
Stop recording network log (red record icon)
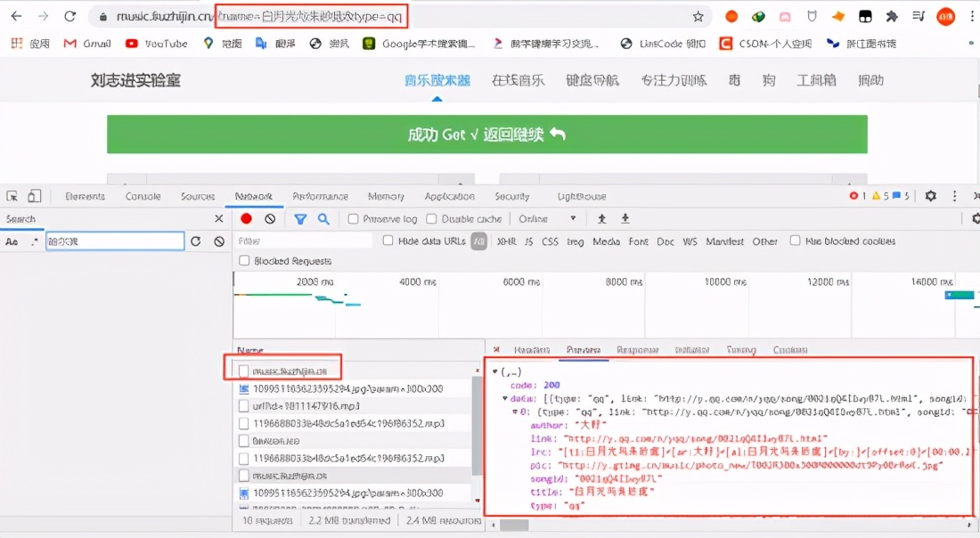tap(247, 218)
